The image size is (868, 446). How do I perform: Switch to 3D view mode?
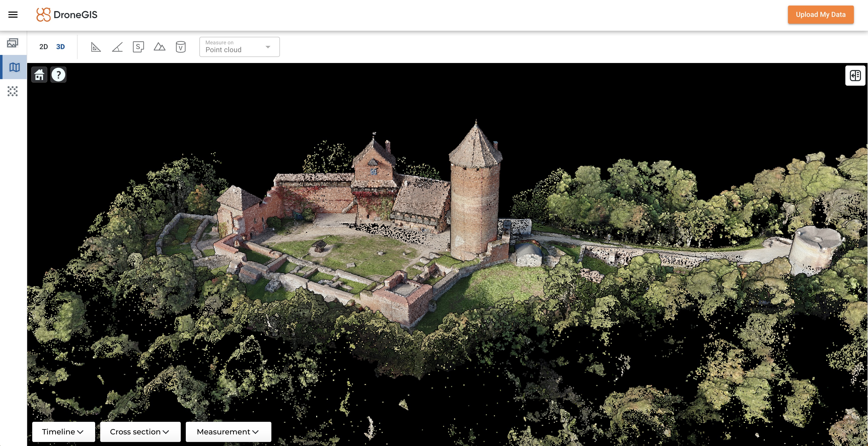point(60,47)
